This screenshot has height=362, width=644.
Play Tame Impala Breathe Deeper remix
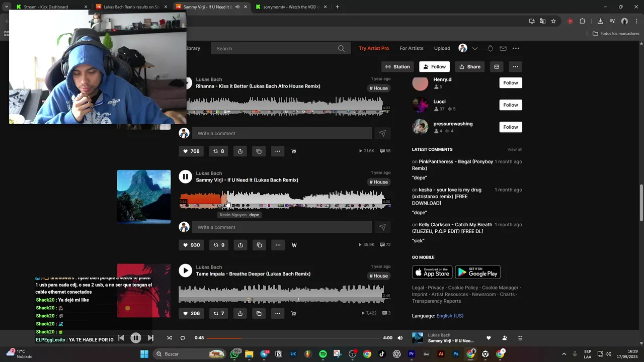(x=186, y=270)
